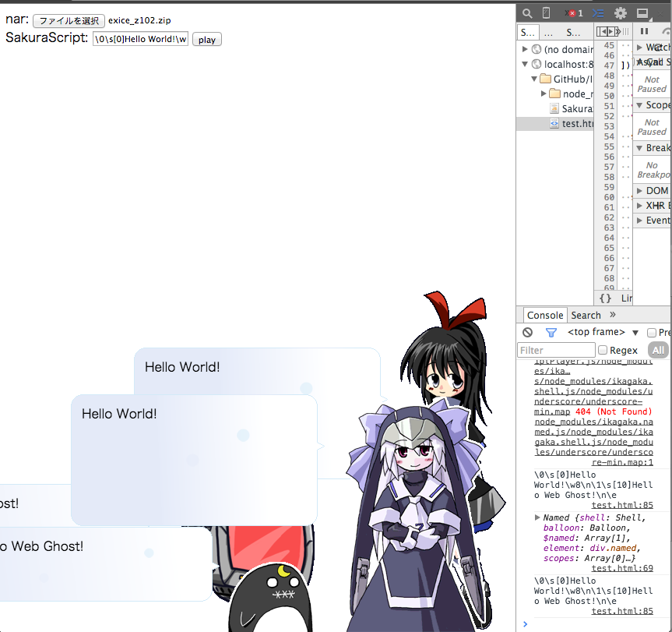Pause script execution button
672x632 pixels.
[644, 31]
